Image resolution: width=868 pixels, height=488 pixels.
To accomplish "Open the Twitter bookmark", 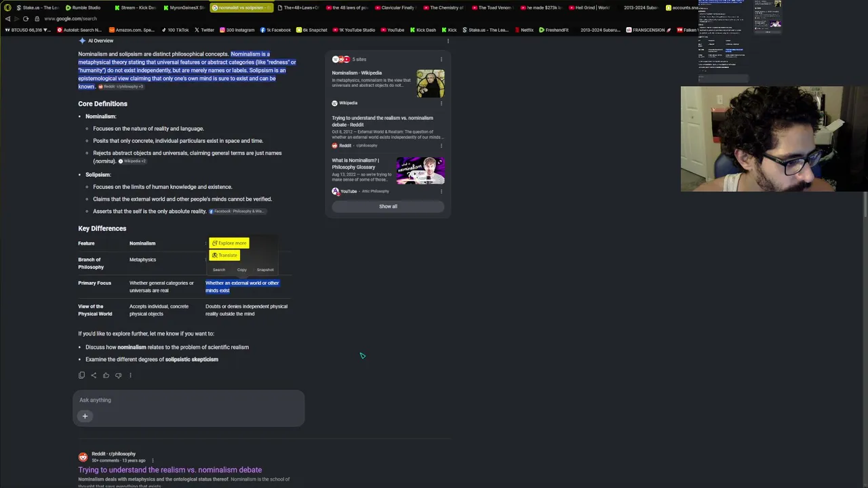I will pos(204,30).
